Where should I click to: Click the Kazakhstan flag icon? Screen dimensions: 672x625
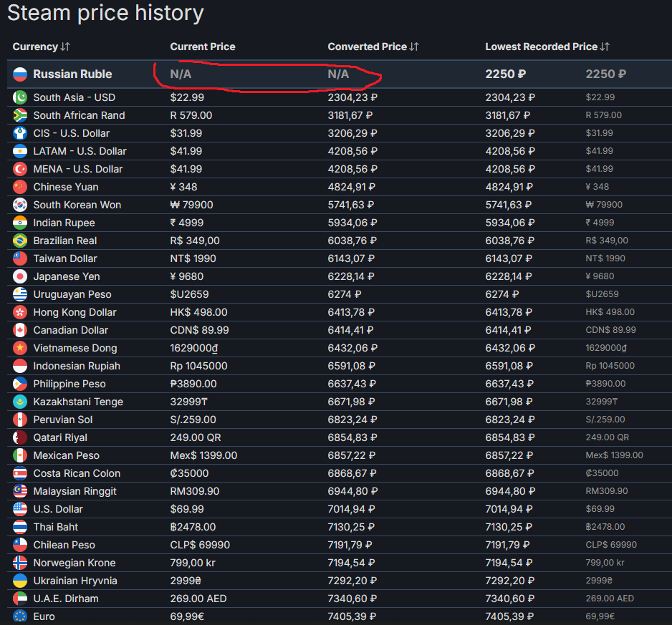click(20, 402)
